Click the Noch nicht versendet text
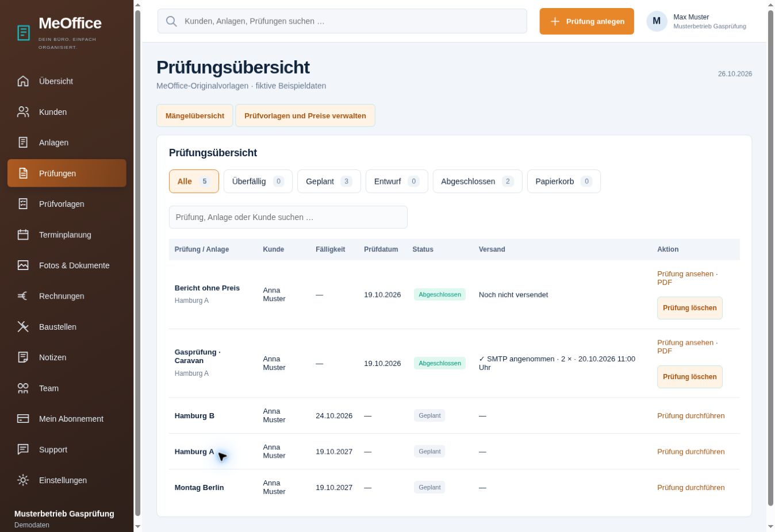 click(513, 295)
